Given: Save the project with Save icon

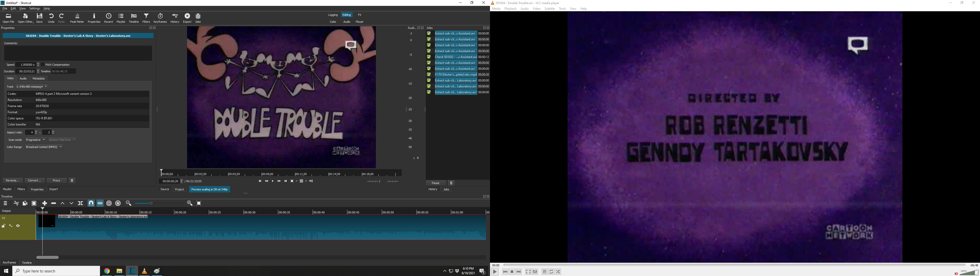Looking at the screenshot, I should (x=40, y=18).
